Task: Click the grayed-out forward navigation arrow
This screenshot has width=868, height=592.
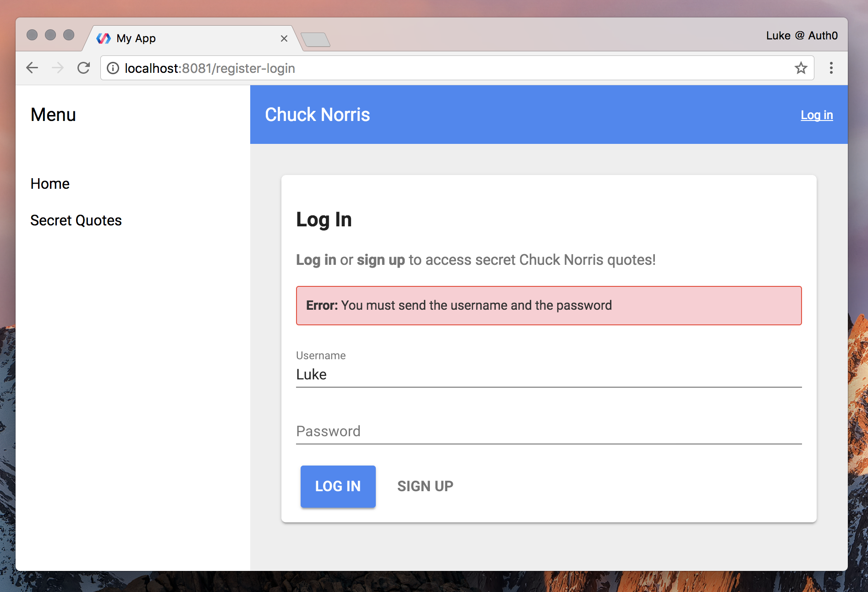Action: [58, 68]
